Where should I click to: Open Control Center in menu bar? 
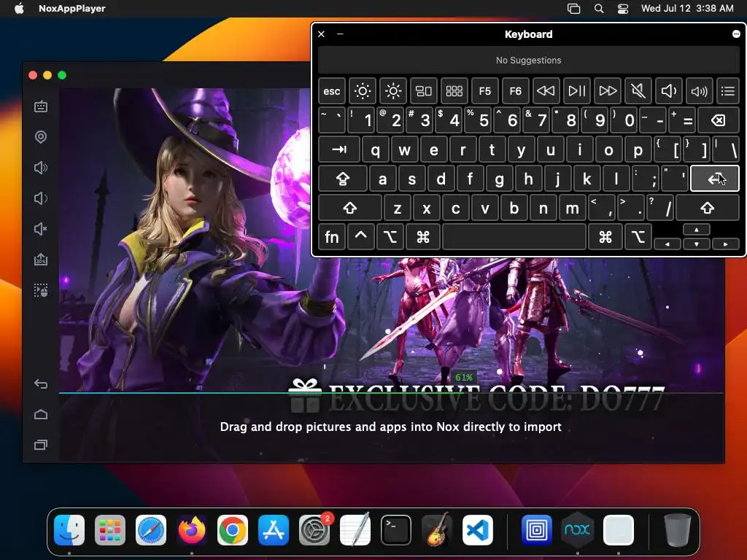[x=623, y=8]
